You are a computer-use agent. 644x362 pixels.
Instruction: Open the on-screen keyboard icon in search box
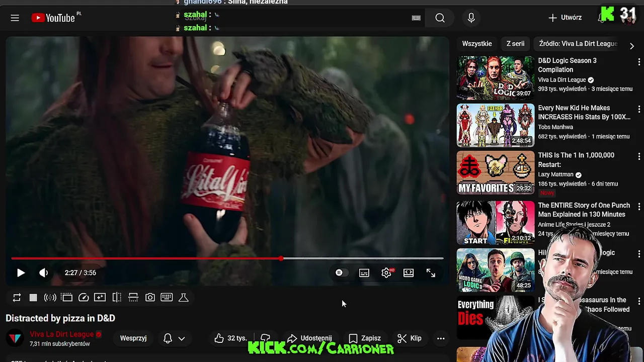[x=416, y=18]
